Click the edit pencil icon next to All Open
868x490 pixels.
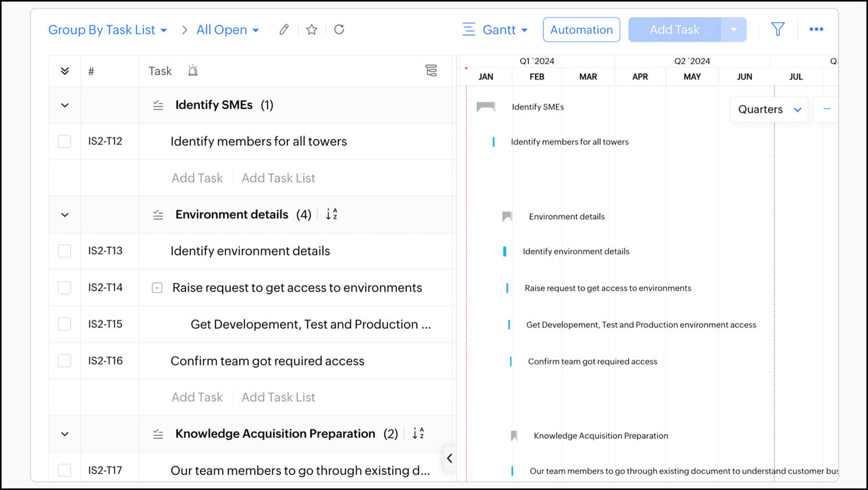pyautogui.click(x=283, y=30)
